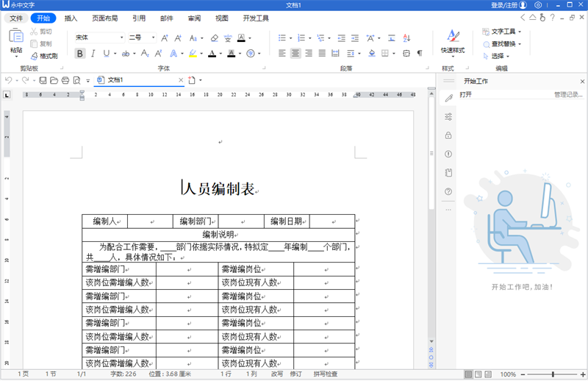Click the paragraph shading paint bucket icon

[372, 53]
